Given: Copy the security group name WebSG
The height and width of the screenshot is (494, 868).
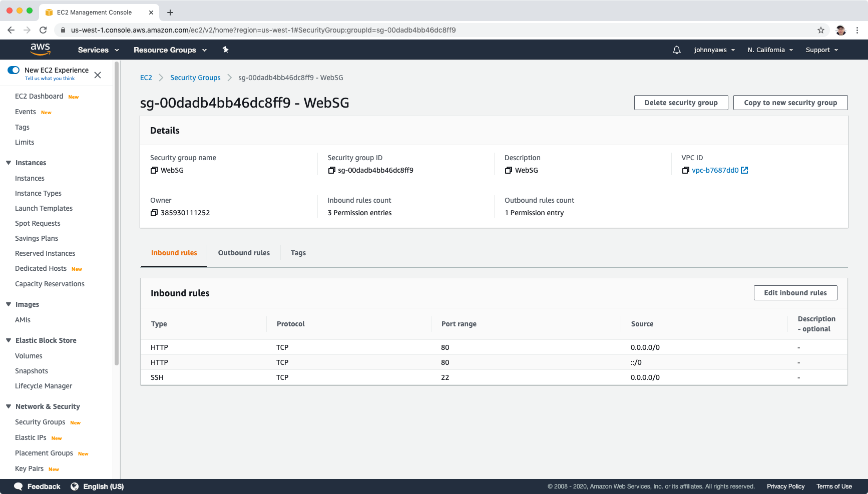Looking at the screenshot, I should click(154, 170).
